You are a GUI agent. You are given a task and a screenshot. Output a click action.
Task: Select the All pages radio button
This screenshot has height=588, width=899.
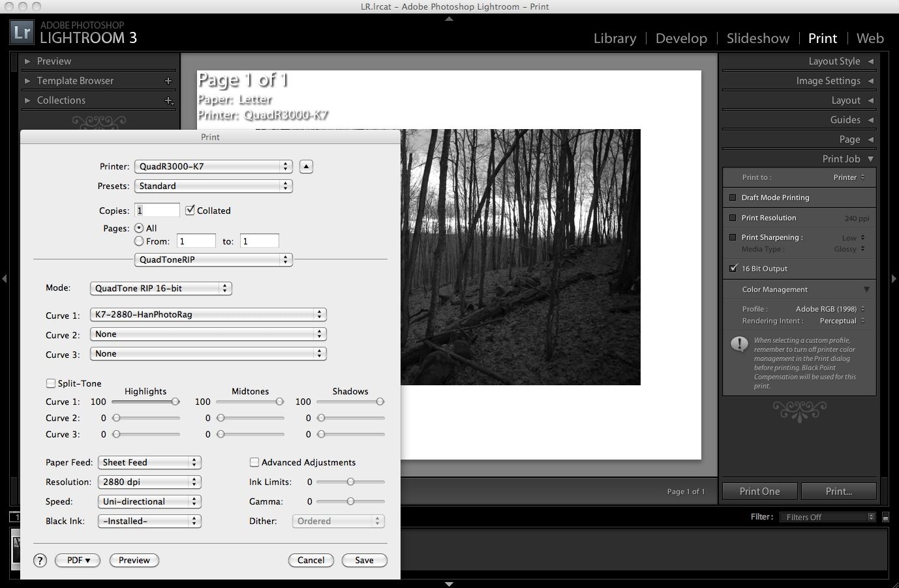point(139,228)
